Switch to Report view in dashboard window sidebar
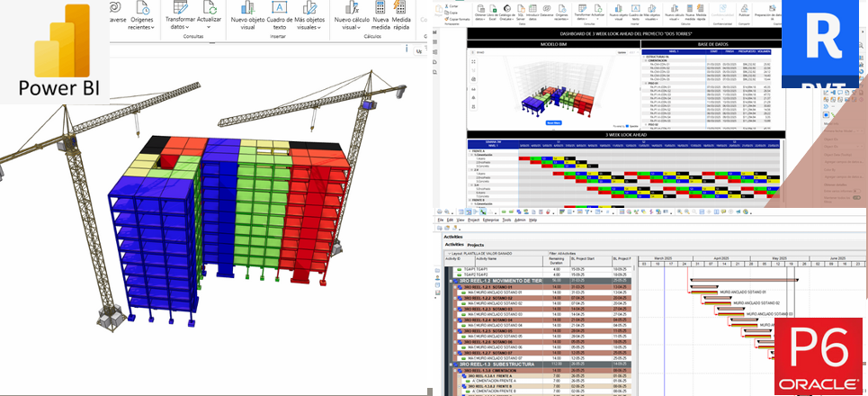The image size is (868, 396). 434,32
